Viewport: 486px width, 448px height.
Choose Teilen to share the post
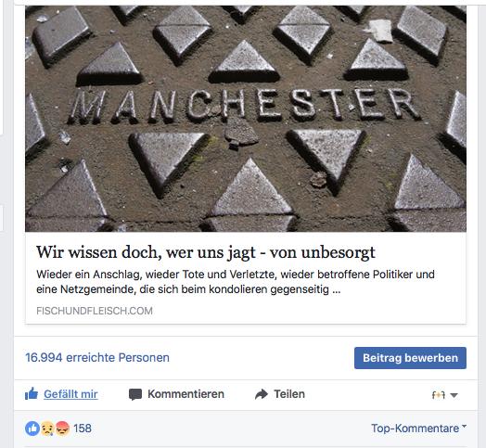289,394
